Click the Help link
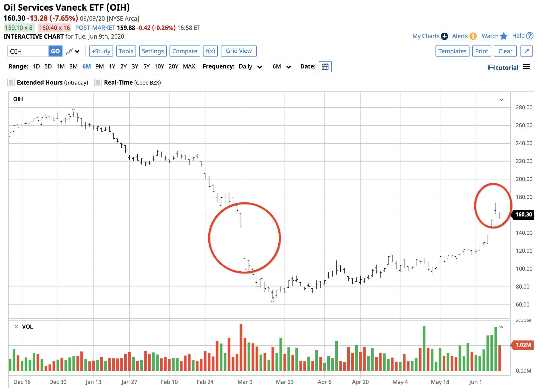Image resolution: width=543 pixels, height=392 pixels. [x=518, y=36]
